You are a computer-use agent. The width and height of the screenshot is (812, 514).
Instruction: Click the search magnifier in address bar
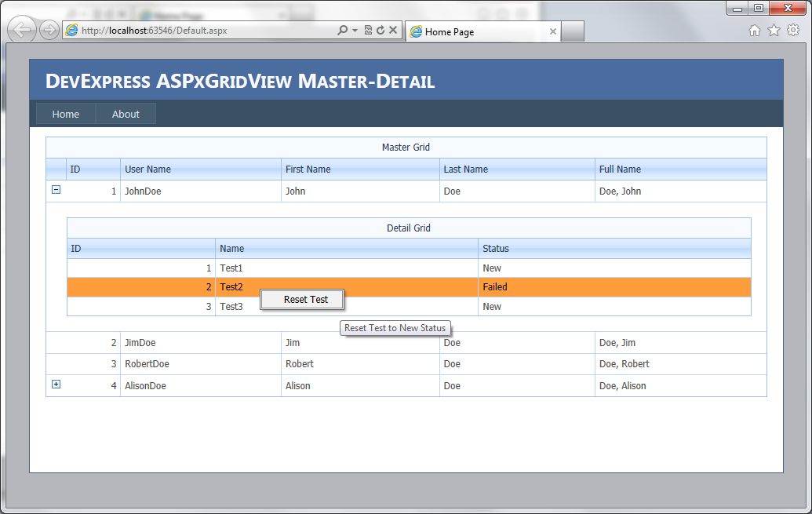342,30
